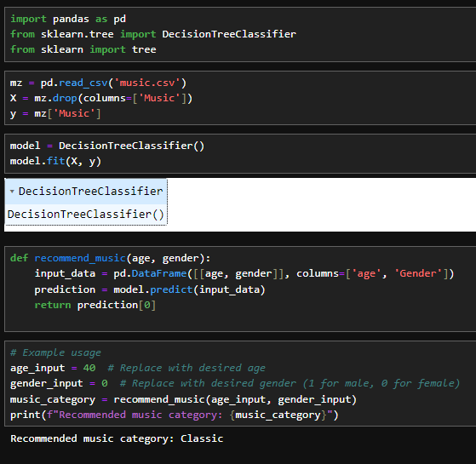This screenshot has height=464, width=476.
Task: Click the age_input value 40
Action: click(89, 368)
